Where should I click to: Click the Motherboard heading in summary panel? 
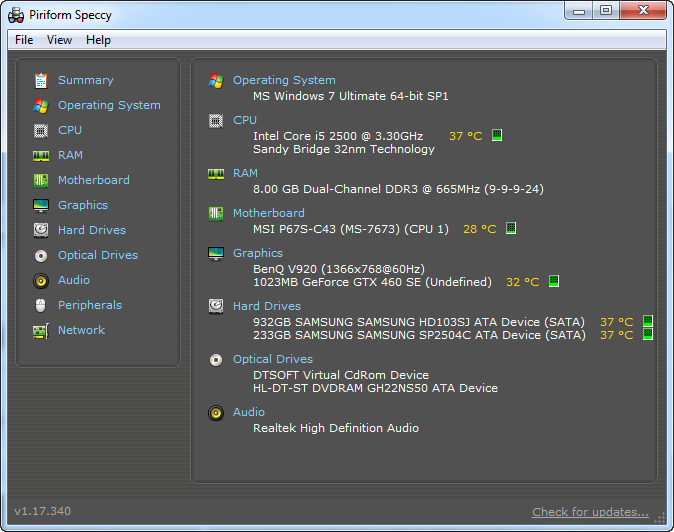pos(269,213)
